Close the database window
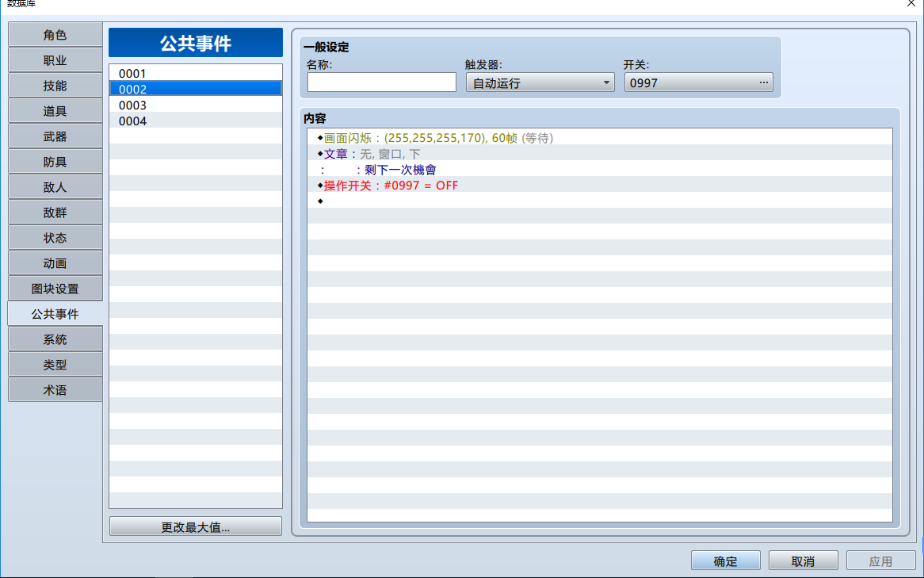Image resolution: width=924 pixels, height=578 pixels. pos(911,3)
